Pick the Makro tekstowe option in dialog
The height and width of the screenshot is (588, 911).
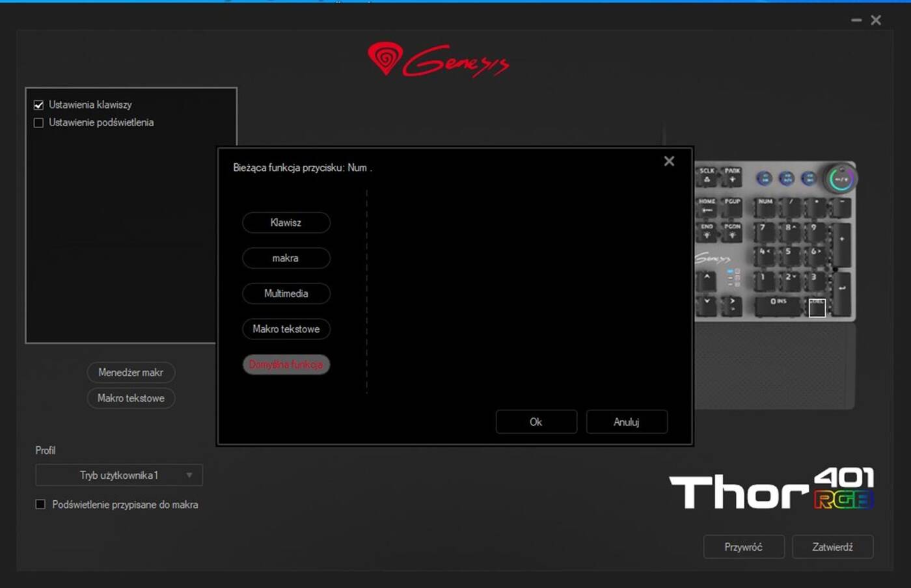click(286, 329)
